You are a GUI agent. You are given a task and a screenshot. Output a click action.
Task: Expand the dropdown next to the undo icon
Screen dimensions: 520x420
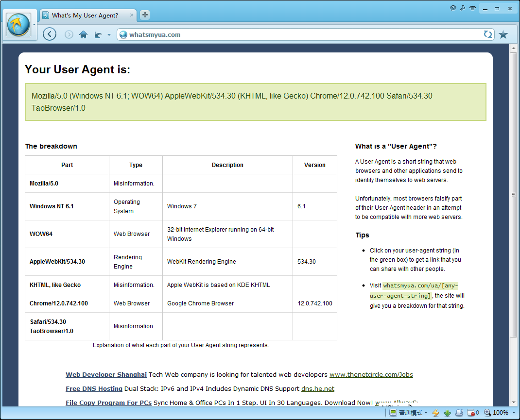109,35
